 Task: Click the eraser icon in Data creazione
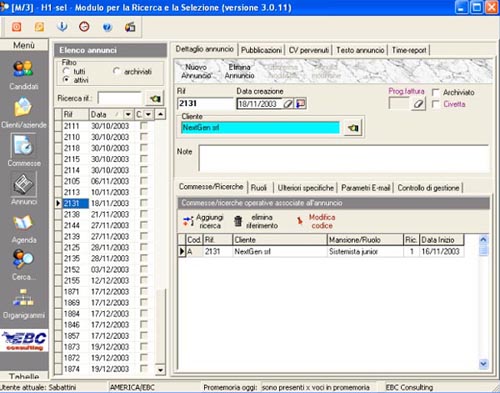pyautogui.click(x=288, y=104)
